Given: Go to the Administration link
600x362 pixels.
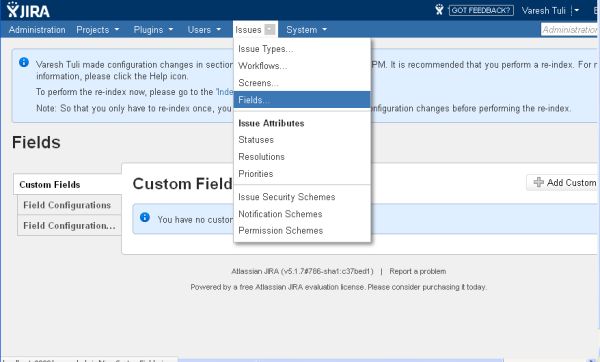Looking at the screenshot, I should [37, 29].
